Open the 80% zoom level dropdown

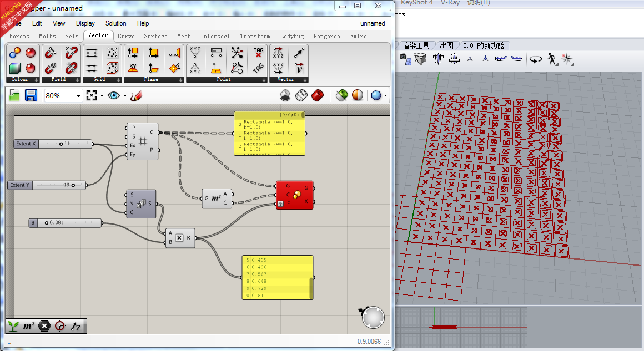click(78, 96)
